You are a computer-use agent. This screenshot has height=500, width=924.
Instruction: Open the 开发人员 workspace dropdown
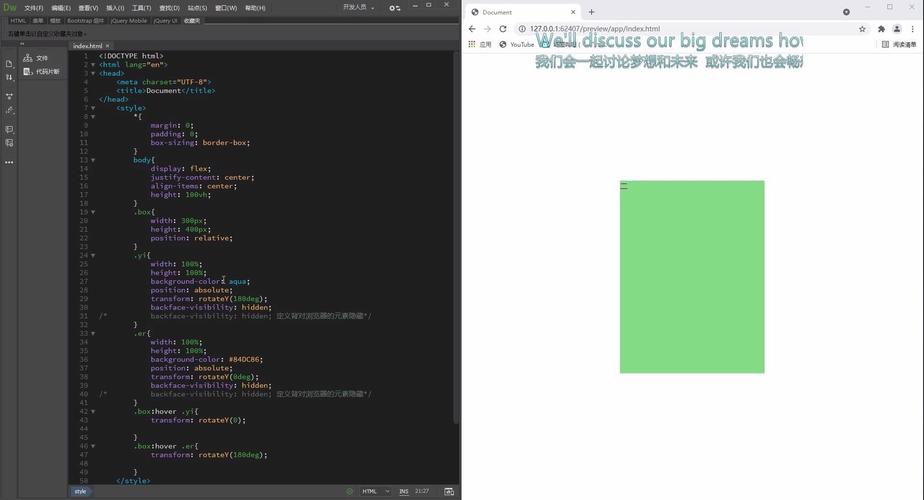pyautogui.click(x=359, y=7)
